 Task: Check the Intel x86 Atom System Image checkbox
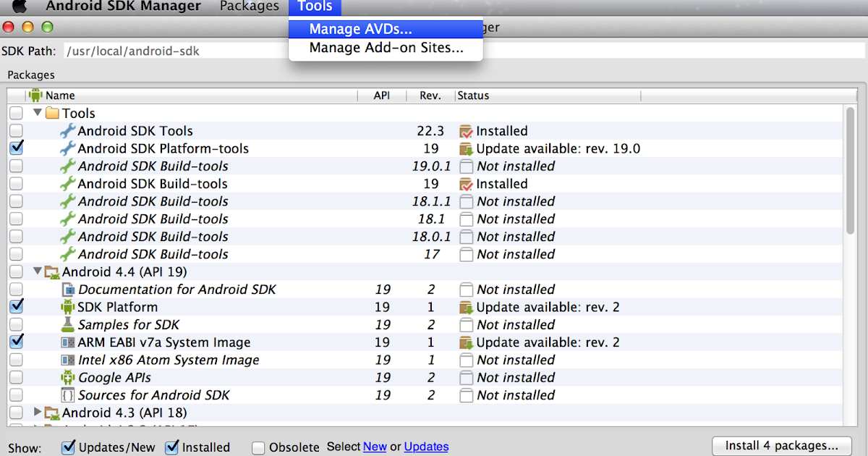16,360
